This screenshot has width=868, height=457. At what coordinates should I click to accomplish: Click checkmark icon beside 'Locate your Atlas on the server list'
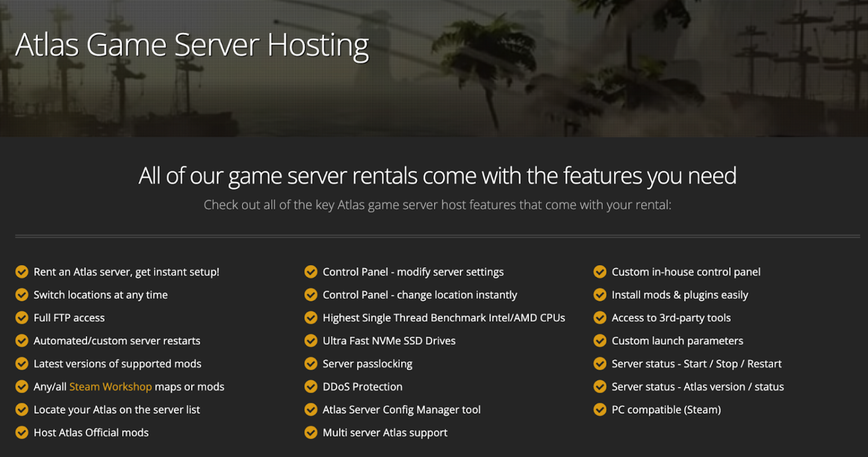(x=21, y=410)
